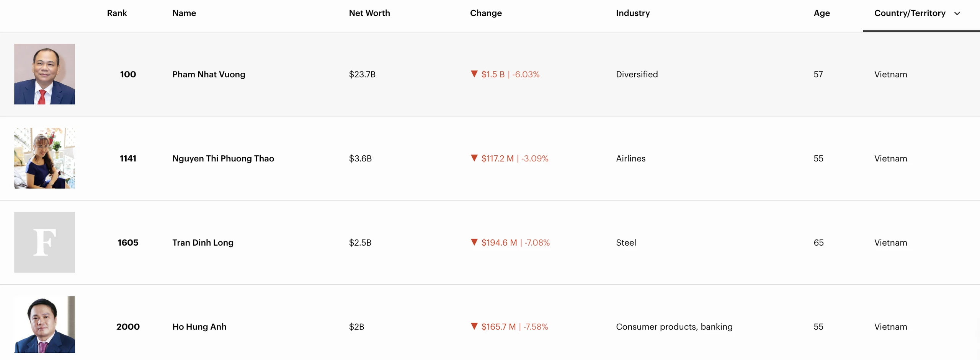Click the Change column header

(x=486, y=13)
